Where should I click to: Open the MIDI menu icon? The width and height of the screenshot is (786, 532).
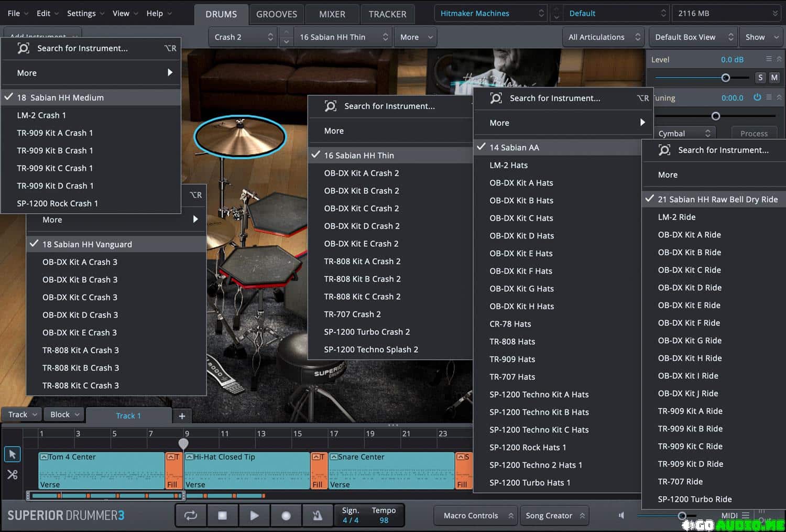pyautogui.click(x=745, y=516)
